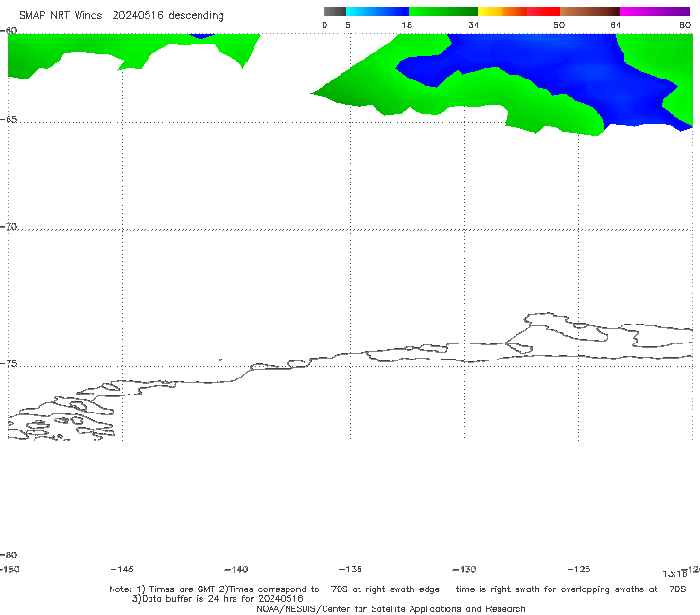Screen dimensions: 700x615
Task: Click the NOAA/NESDIS credit line
Action: pyautogui.click(x=391, y=608)
